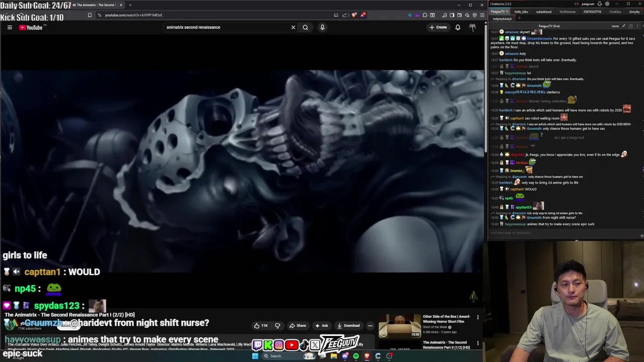Run the search with the magnifier button

pos(305,27)
